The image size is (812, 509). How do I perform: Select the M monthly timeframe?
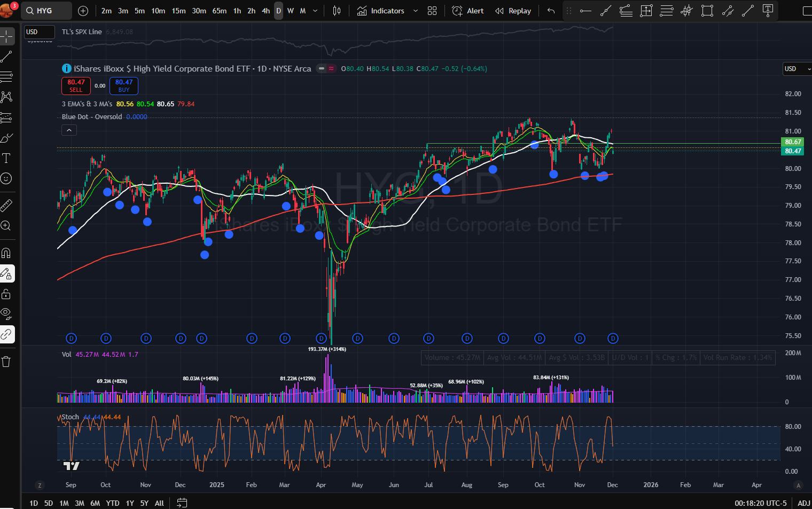click(303, 11)
